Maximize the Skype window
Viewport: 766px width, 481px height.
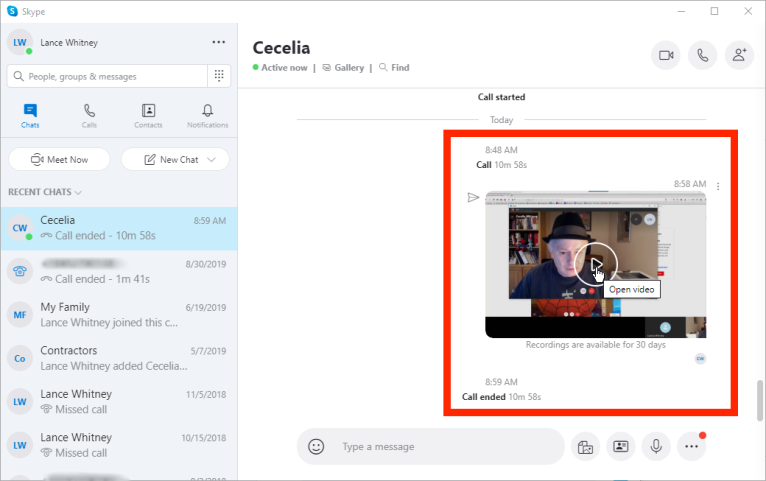pos(714,11)
